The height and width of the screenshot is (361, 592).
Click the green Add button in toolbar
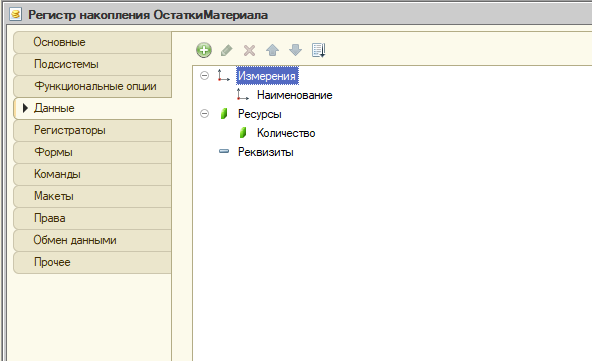click(x=204, y=50)
